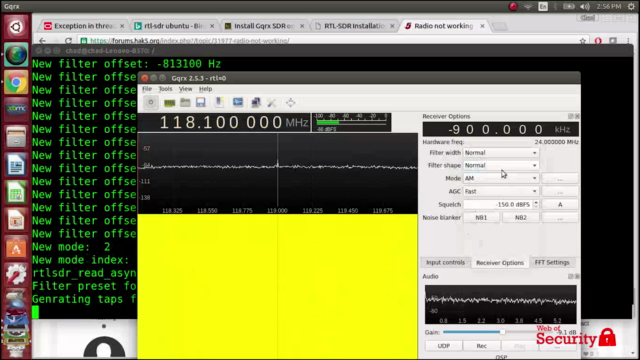This screenshot has width=640, height=360.
Task: Click the Chrome address bar URL
Action: point(190,41)
